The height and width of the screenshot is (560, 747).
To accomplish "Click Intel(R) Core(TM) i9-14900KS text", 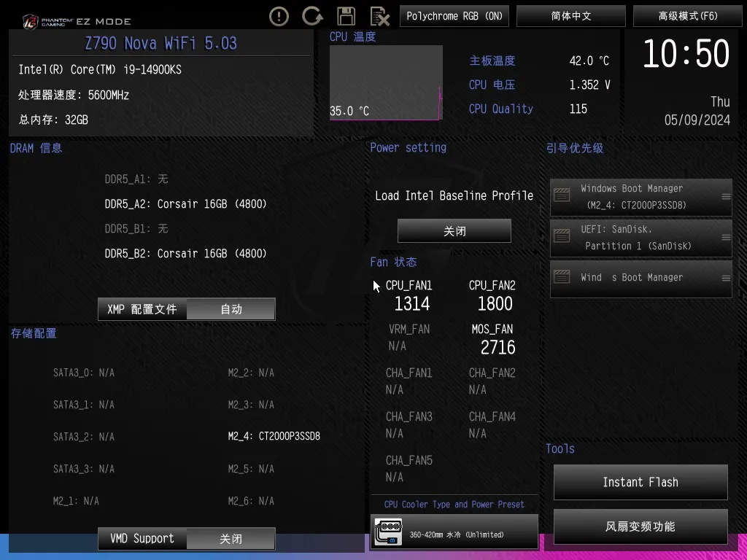I will pos(99,69).
